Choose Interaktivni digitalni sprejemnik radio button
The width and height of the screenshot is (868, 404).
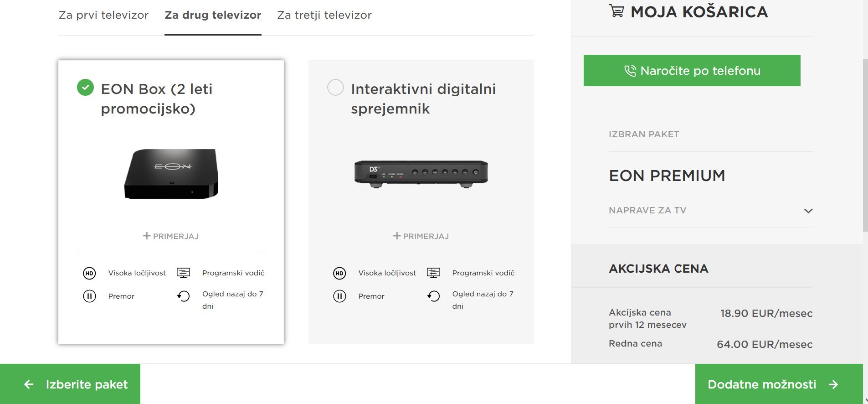click(x=335, y=87)
